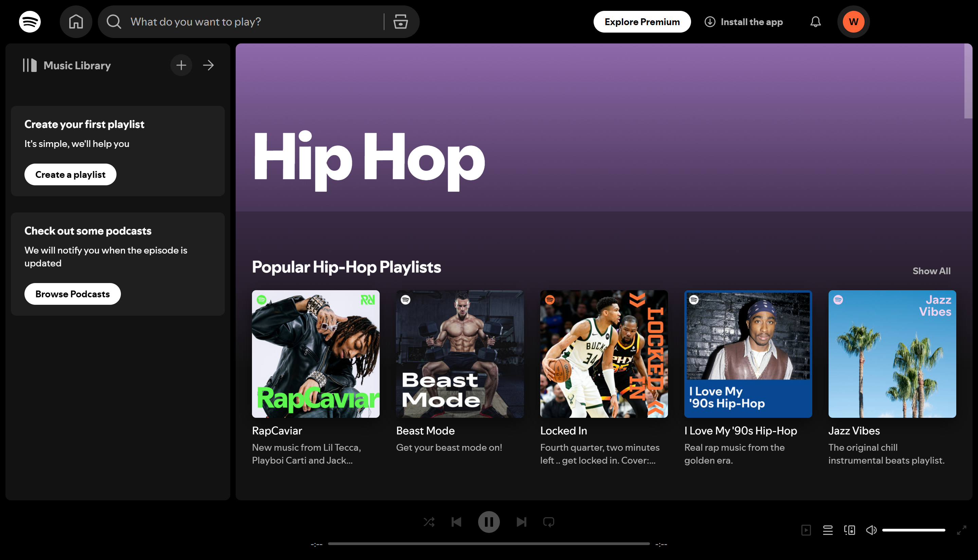Expand the Music Library sidebar
The image size is (978, 560).
pos(208,65)
